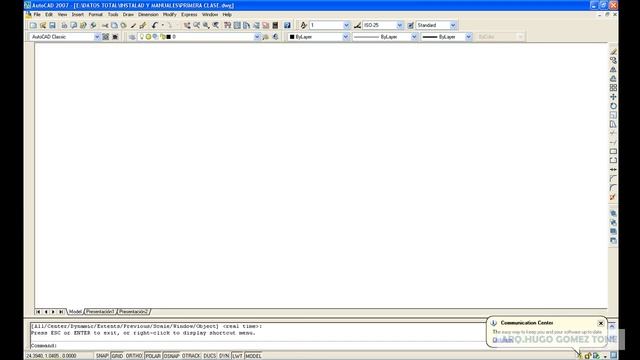Viewport: 640px width, 360px height.
Task: Click the Match Properties icon
Action: pyautogui.click(x=133, y=25)
